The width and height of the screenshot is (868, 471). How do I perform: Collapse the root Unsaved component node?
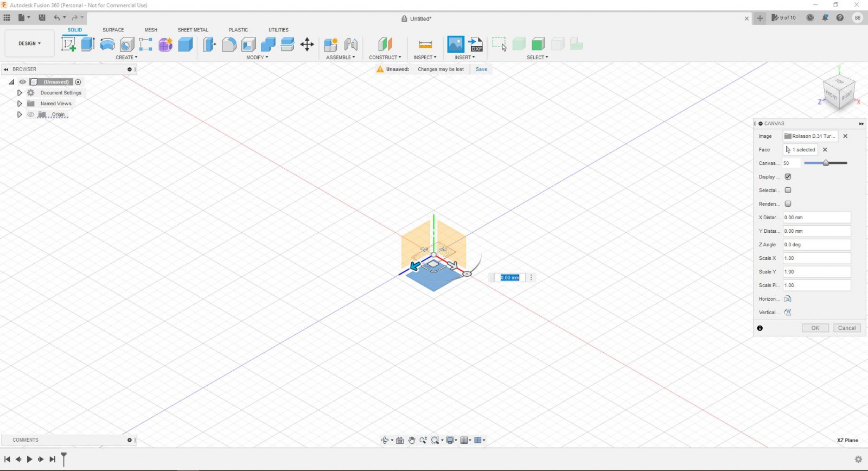coord(11,82)
